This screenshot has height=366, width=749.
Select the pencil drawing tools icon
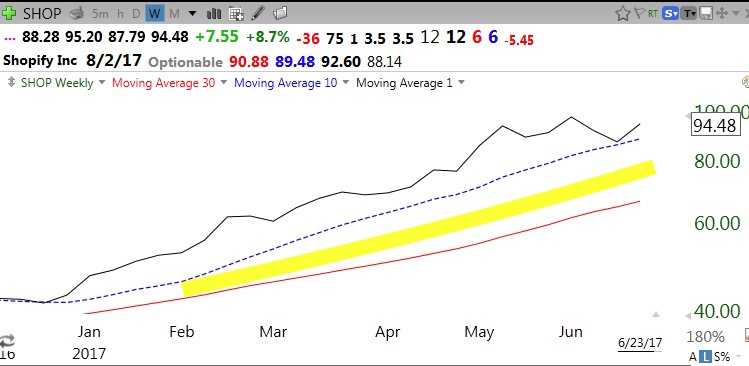point(258,13)
